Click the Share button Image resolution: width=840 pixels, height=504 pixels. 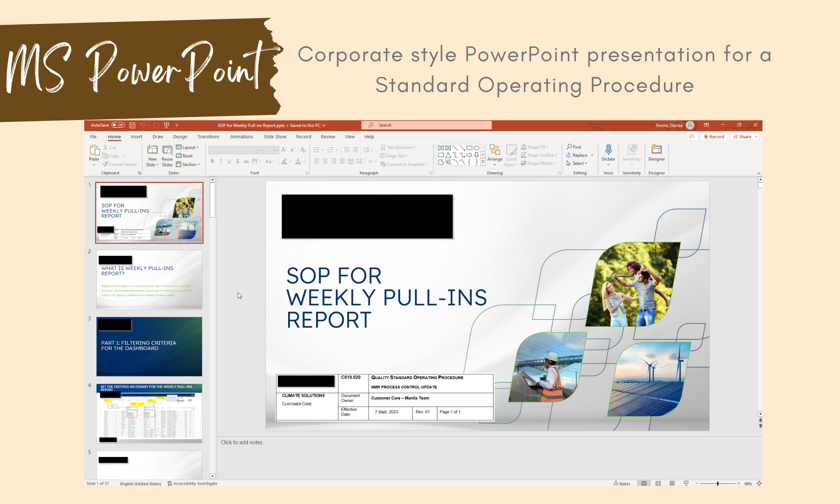(743, 136)
